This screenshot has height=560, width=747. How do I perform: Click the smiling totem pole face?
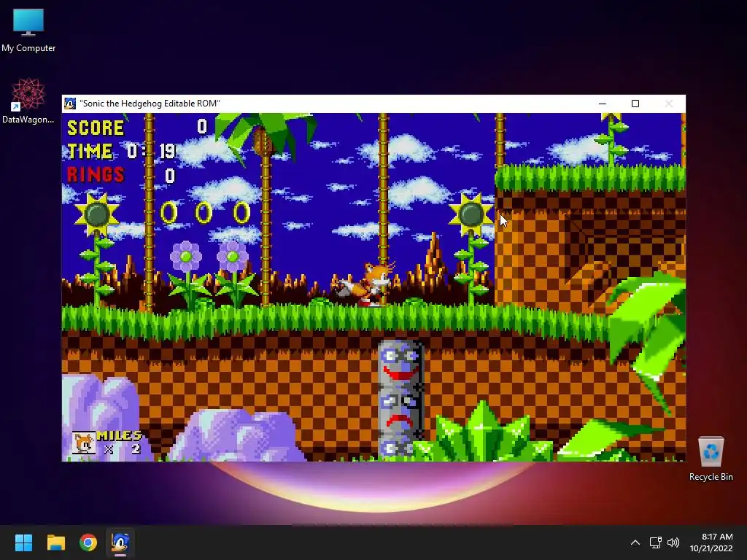400,365
